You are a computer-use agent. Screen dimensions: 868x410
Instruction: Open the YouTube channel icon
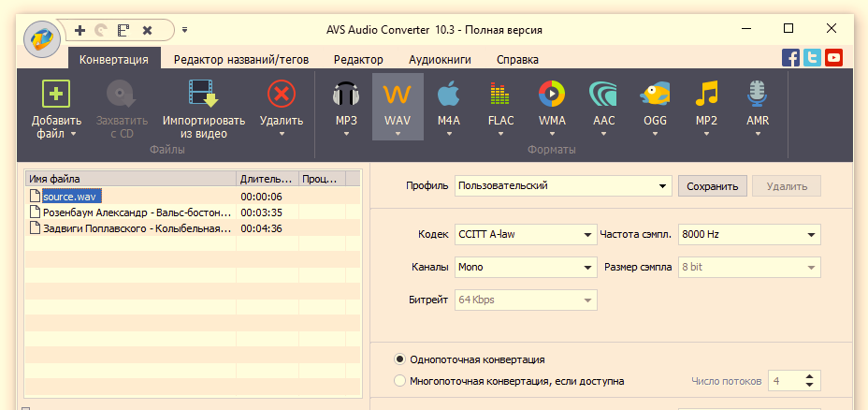pos(833,58)
